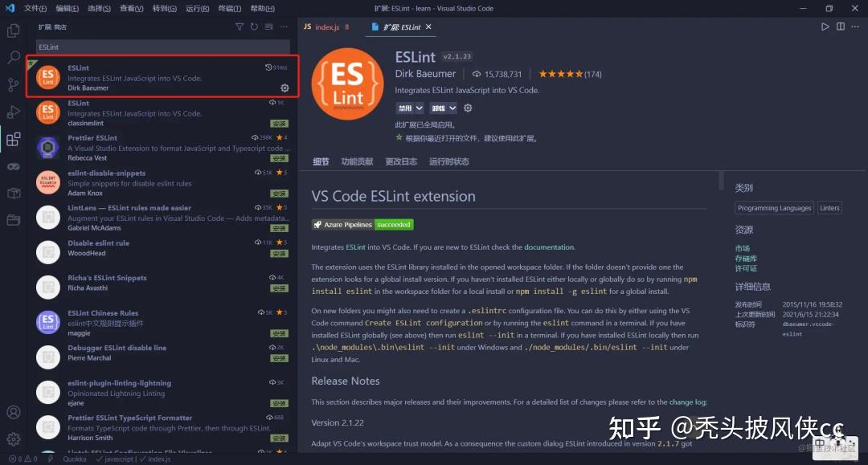Click the extension search field containing ESLint
Viewport: 868px width, 465px height.
click(x=162, y=47)
